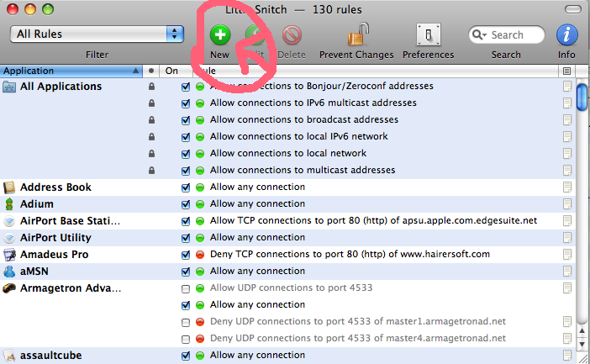590x364 pixels.
Task: Click the blue Info icon
Action: click(567, 35)
